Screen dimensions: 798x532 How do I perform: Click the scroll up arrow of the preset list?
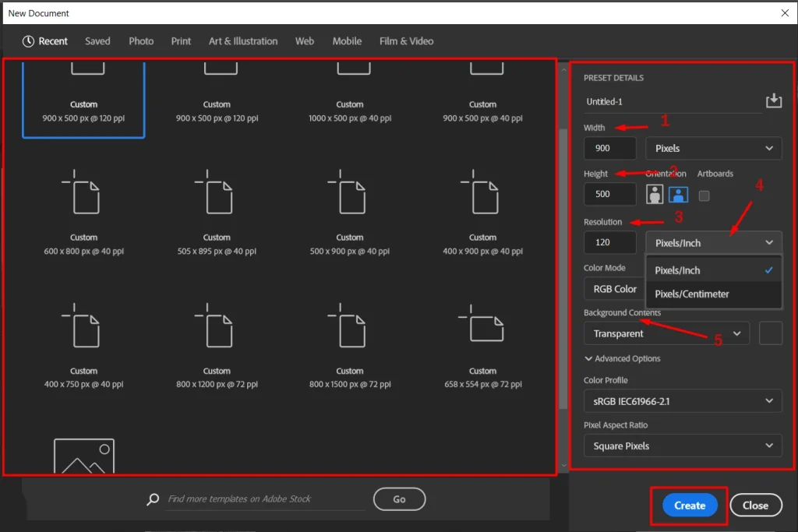[x=563, y=69]
